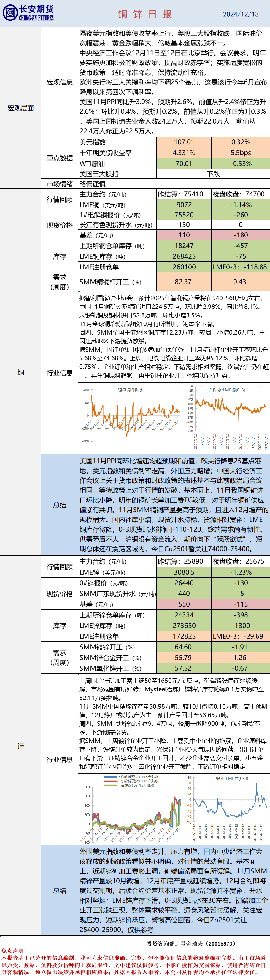Click the Chang-An Futures logo
The height and width of the screenshot is (980, 270).
tap(28, 13)
